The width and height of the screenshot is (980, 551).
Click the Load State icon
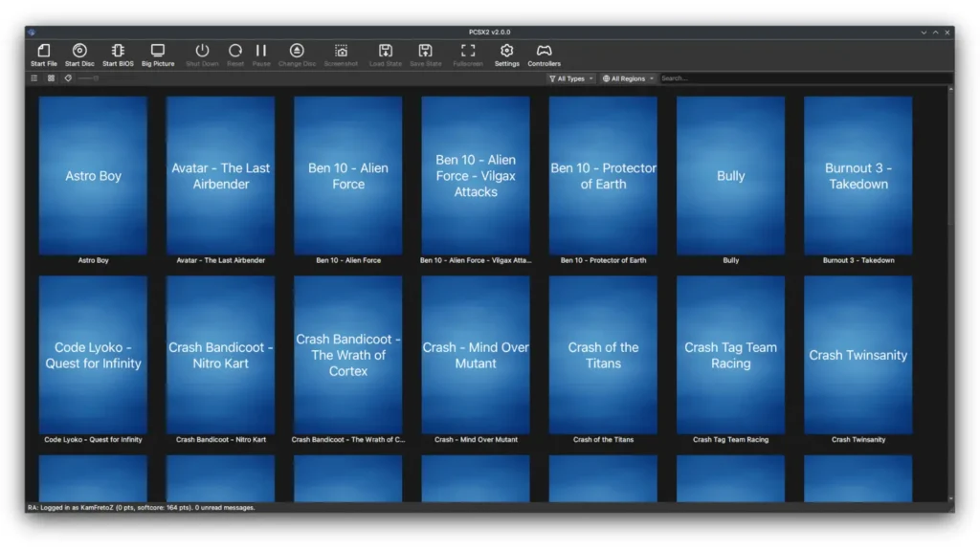click(385, 51)
